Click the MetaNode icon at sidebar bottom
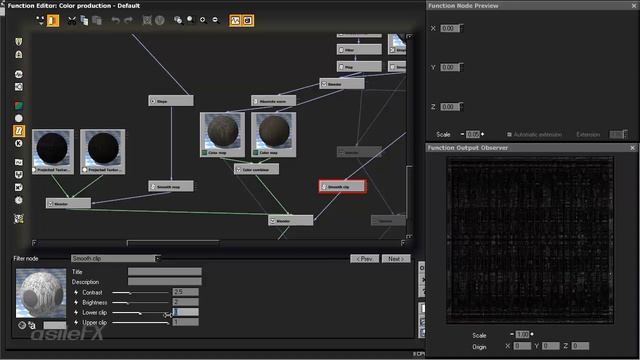Image resolution: width=640 pixels, height=360 pixels. [x=19, y=219]
